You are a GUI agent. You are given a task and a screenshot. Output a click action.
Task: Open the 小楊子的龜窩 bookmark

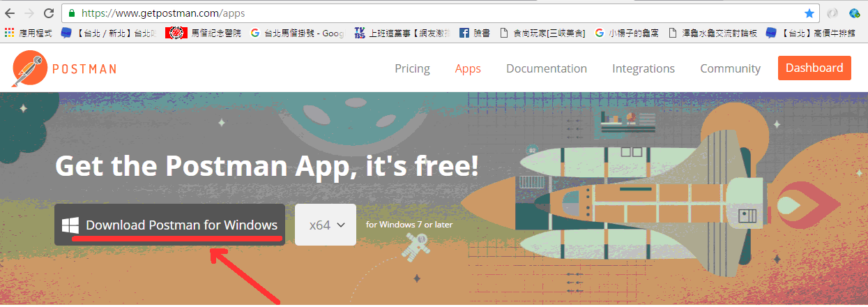click(627, 33)
